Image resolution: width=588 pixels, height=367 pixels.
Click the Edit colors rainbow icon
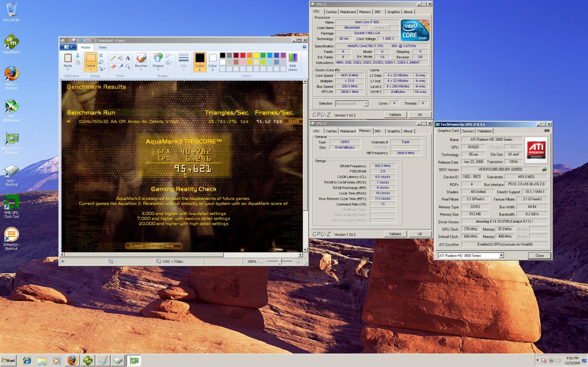pos(293,58)
